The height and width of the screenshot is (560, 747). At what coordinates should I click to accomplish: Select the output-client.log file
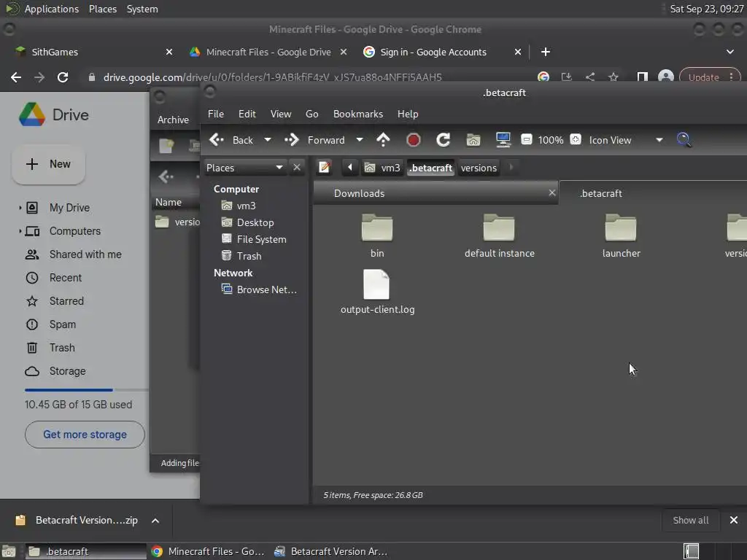click(377, 292)
